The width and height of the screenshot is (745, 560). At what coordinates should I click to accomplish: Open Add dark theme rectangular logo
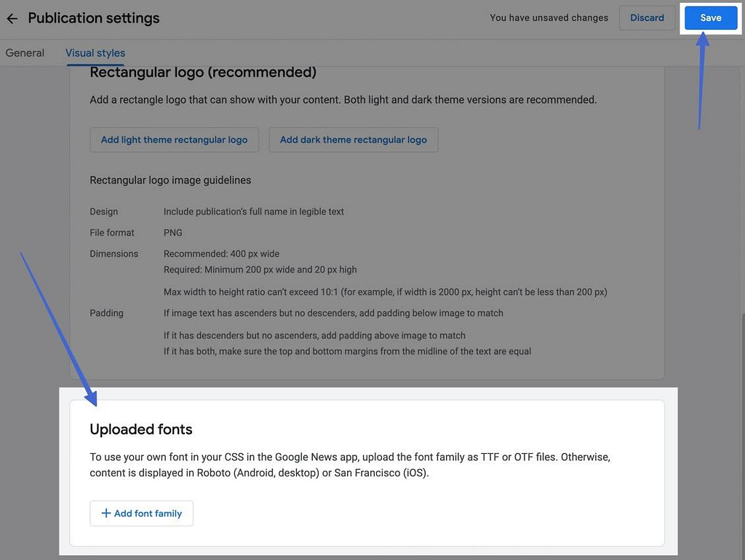[x=353, y=140]
